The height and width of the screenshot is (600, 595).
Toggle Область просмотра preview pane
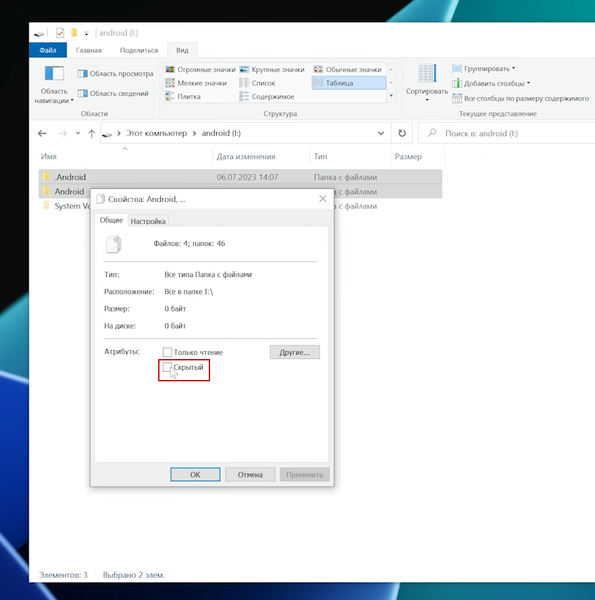click(x=115, y=73)
